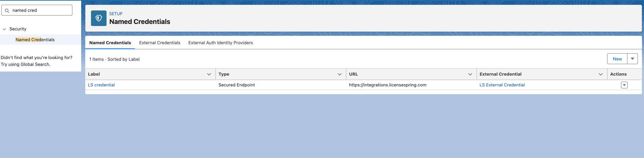Open the LS credential record link
The image size is (644, 158).
101,85
